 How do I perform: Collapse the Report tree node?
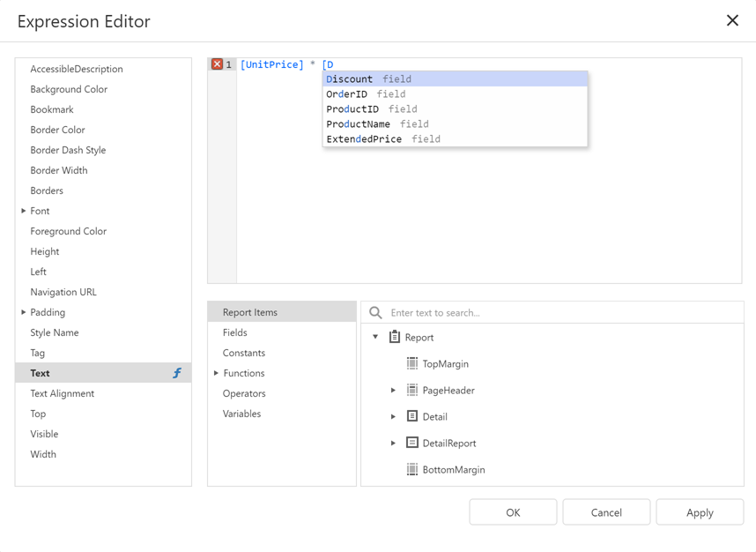(374, 337)
